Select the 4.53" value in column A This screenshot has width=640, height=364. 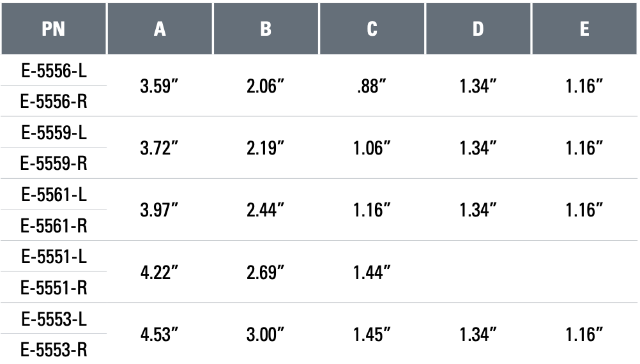(x=159, y=335)
